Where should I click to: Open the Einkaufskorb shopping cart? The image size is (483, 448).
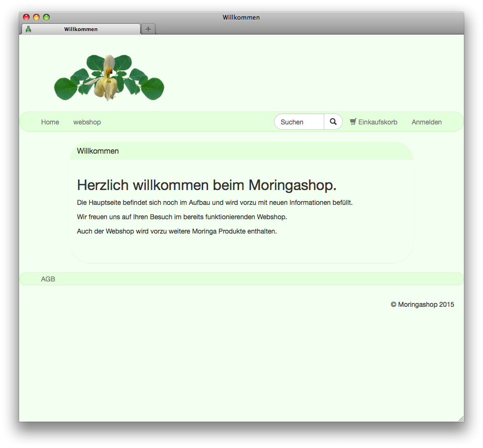point(373,122)
